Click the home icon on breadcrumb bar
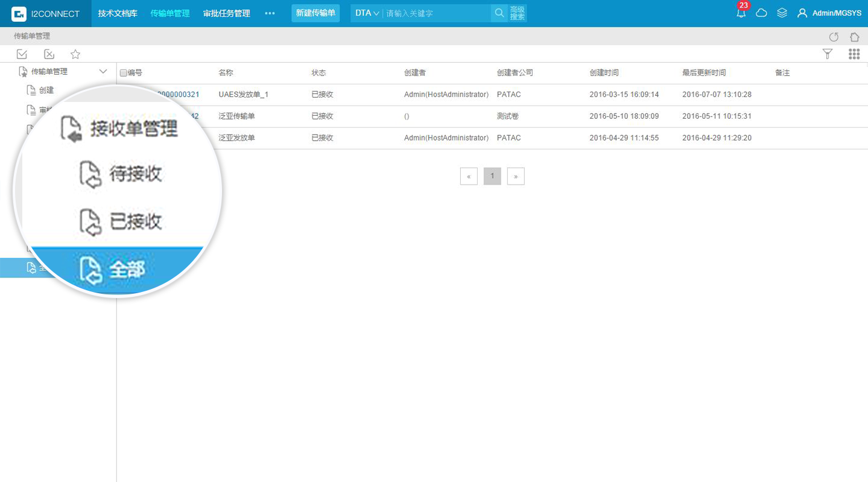This screenshot has width=868, height=482. [x=854, y=37]
